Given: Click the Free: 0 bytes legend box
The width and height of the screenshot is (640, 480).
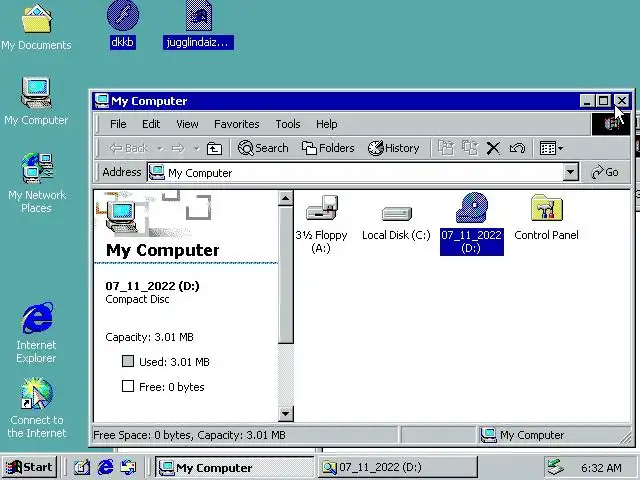Looking at the screenshot, I should pyautogui.click(x=128, y=386).
